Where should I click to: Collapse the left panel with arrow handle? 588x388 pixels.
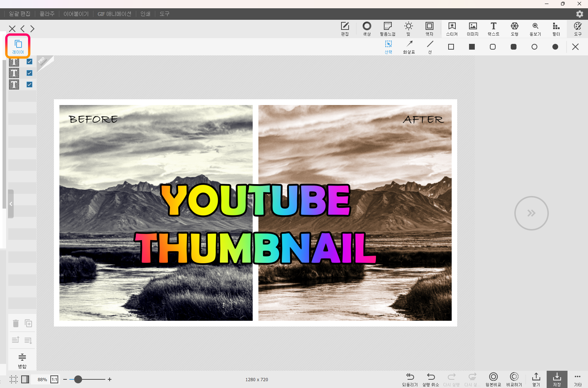click(x=11, y=204)
